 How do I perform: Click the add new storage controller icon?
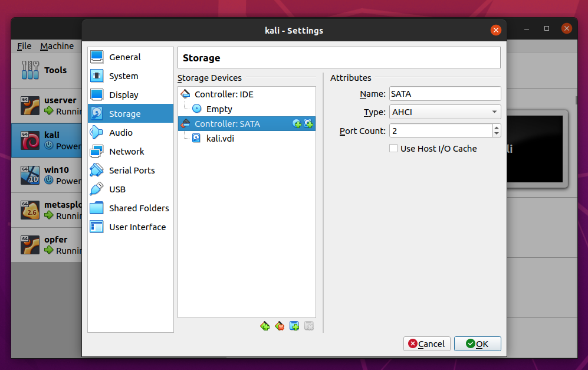[x=265, y=326]
